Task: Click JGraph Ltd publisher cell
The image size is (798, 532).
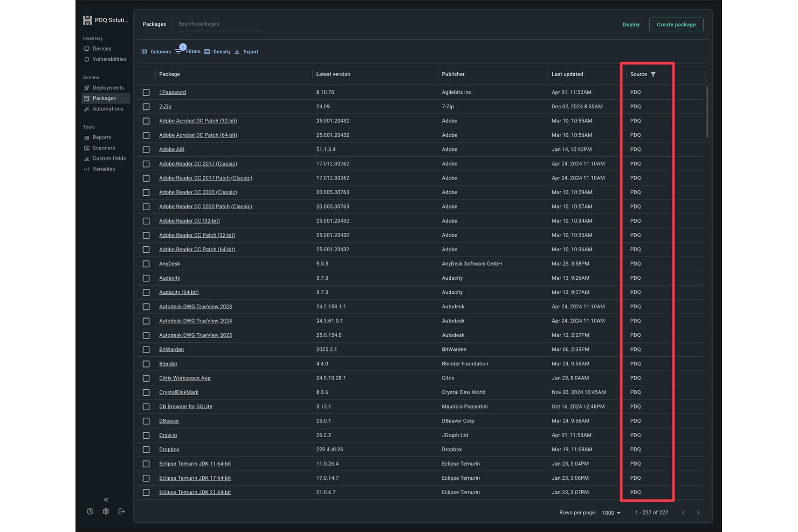Action: [x=455, y=435]
